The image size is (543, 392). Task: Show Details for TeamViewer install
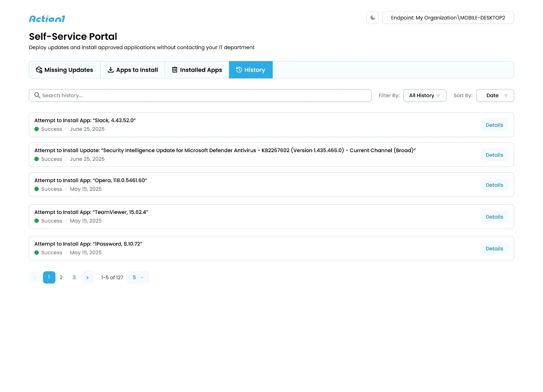pyautogui.click(x=494, y=217)
